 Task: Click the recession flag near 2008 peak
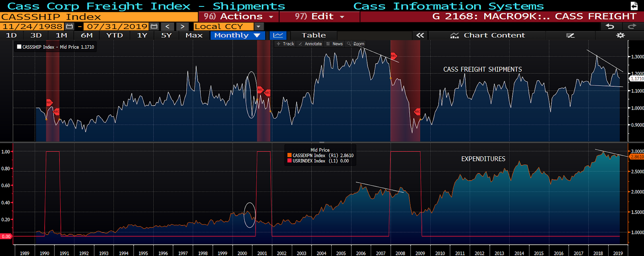[394, 56]
